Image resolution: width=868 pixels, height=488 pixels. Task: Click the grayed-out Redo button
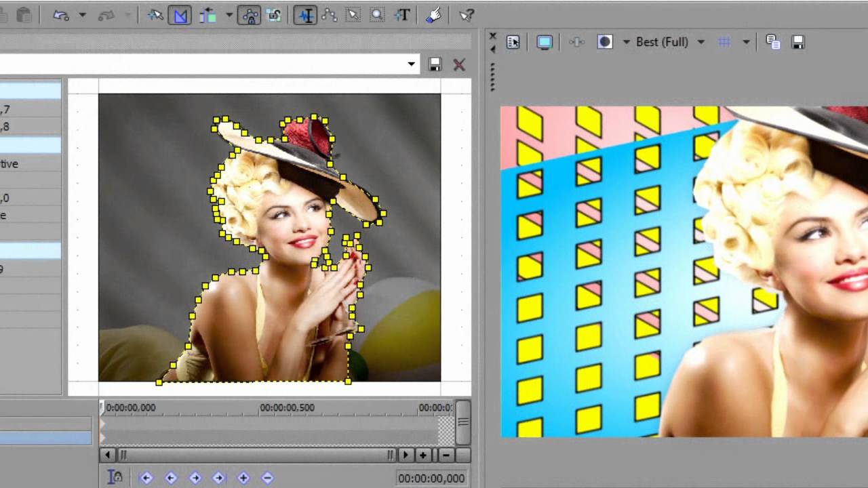[106, 15]
